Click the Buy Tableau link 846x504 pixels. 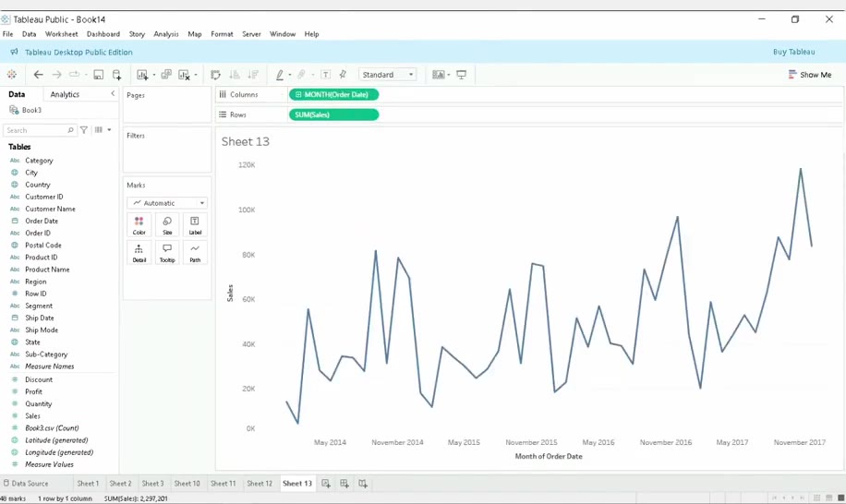pos(793,52)
